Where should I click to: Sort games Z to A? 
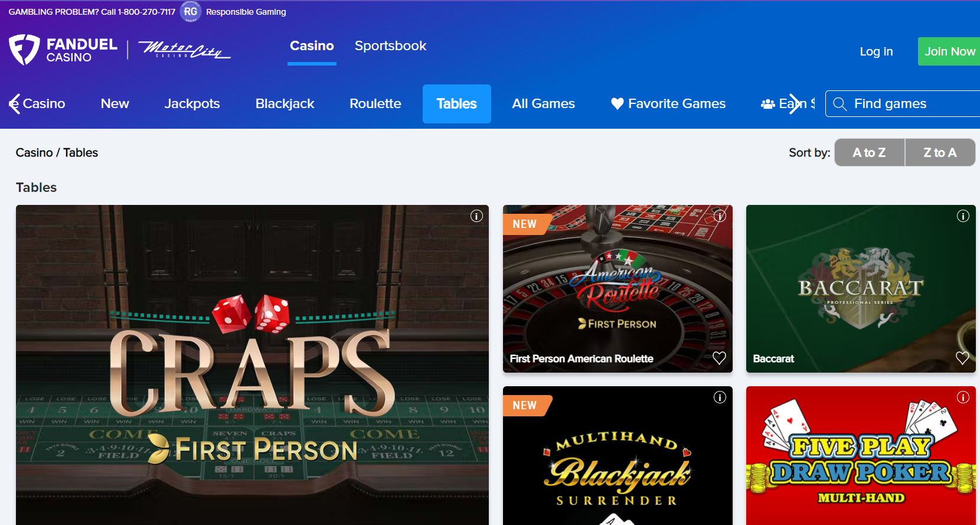(940, 152)
